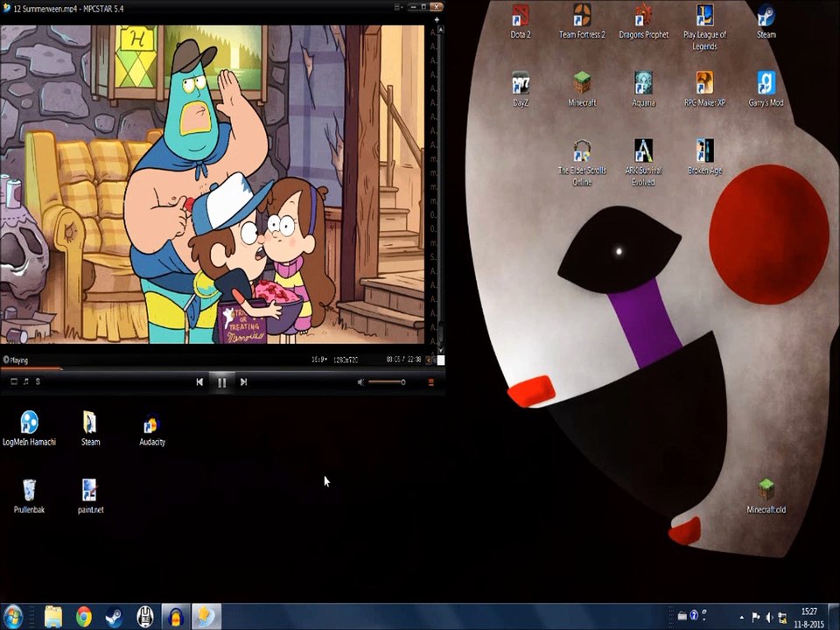Collapse playlist with orange arrow button
The image size is (840, 630).
(429, 360)
